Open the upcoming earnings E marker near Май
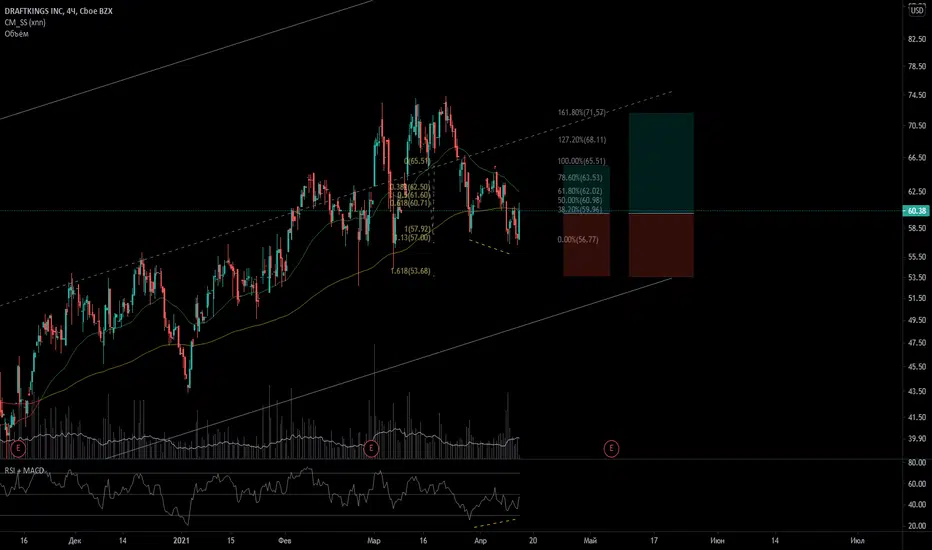The image size is (932, 550). tap(611, 448)
